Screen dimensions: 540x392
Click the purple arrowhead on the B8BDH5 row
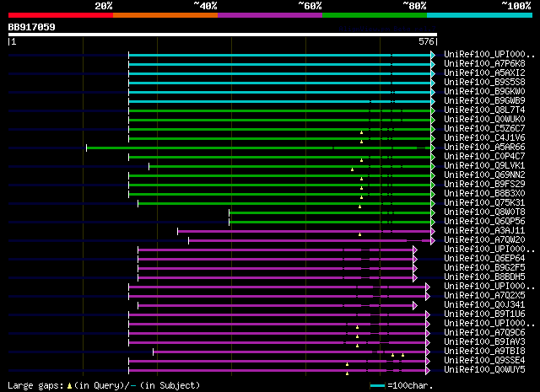[415, 277]
